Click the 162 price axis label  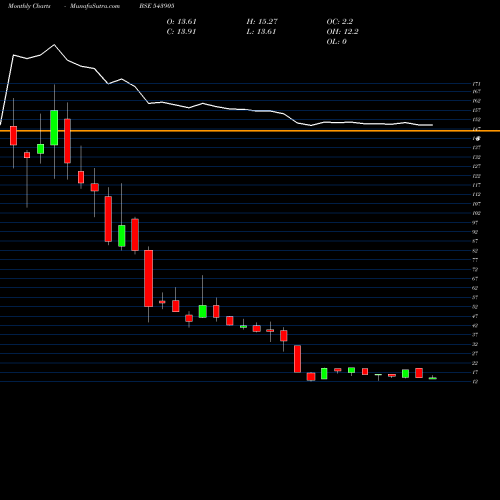point(477,101)
